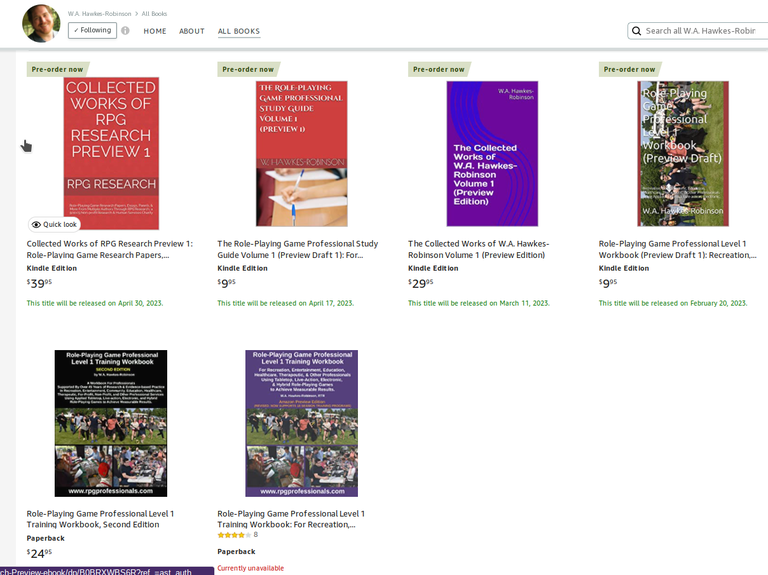This screenshot has height=575, width=768.
Task: Open the purple Level 1 Training Workbook cover
Action: (x=302, y=423)
